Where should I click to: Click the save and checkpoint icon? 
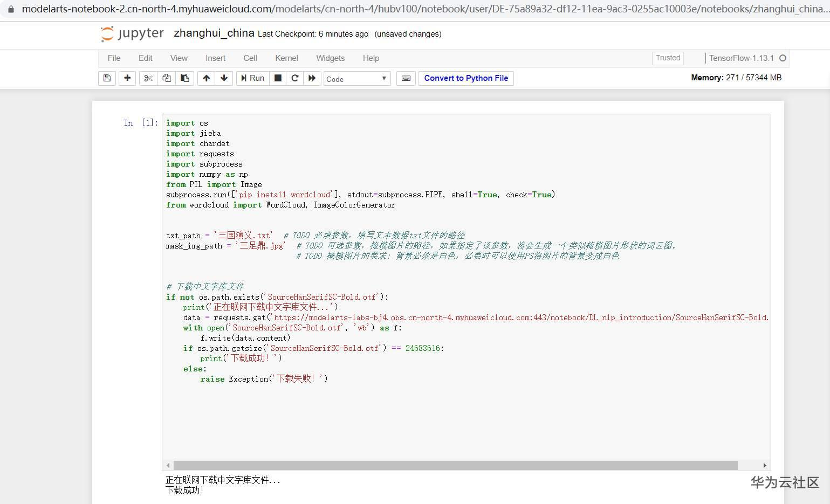[107, 78]
